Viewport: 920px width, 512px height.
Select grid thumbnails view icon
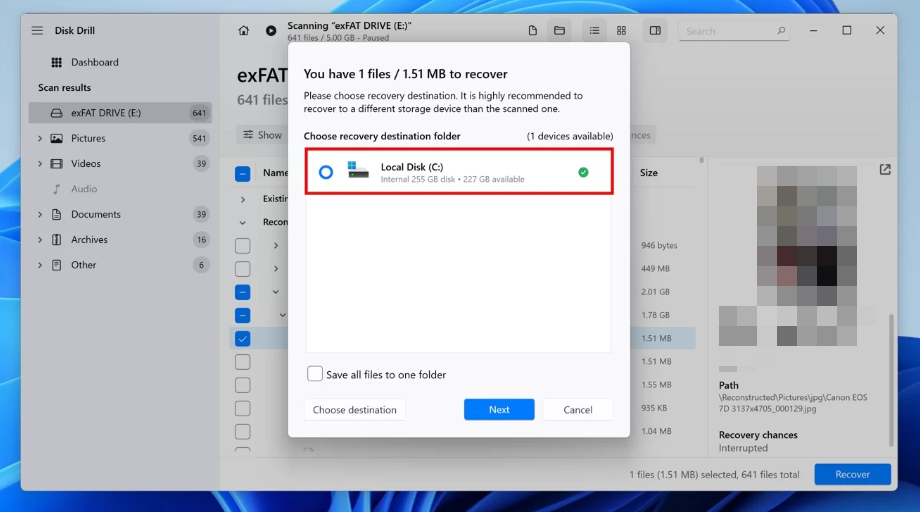[621, 30]
